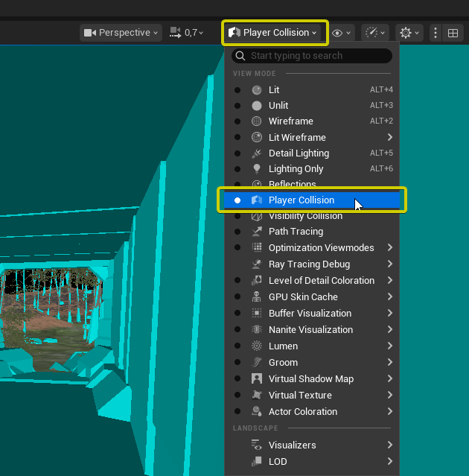Choose Visibility Collision view mode
The height and width of the screenshot is (476, 469).
click(x=305, y=216)
